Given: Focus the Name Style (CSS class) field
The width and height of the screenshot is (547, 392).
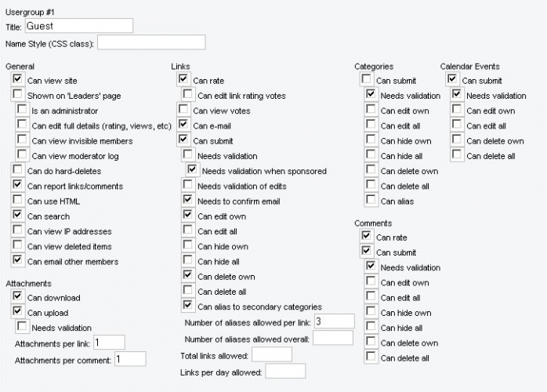Looking at the screenshot, I should click(151, 42).
